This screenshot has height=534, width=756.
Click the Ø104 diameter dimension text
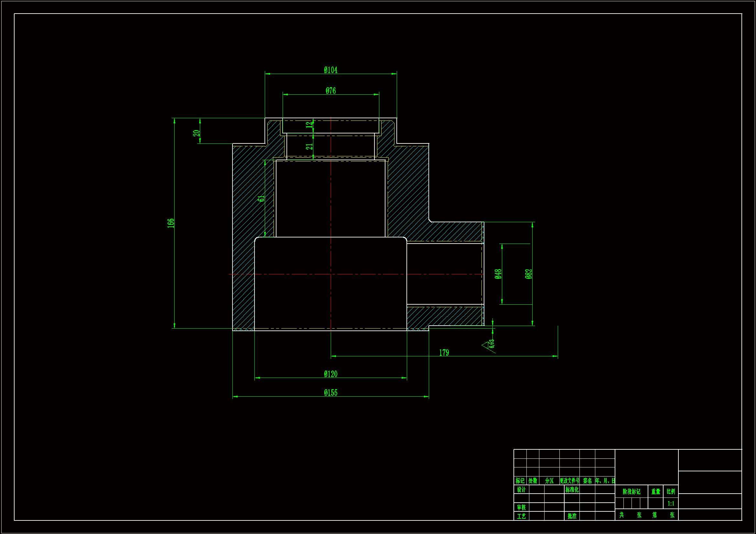(x=330, y=70)
